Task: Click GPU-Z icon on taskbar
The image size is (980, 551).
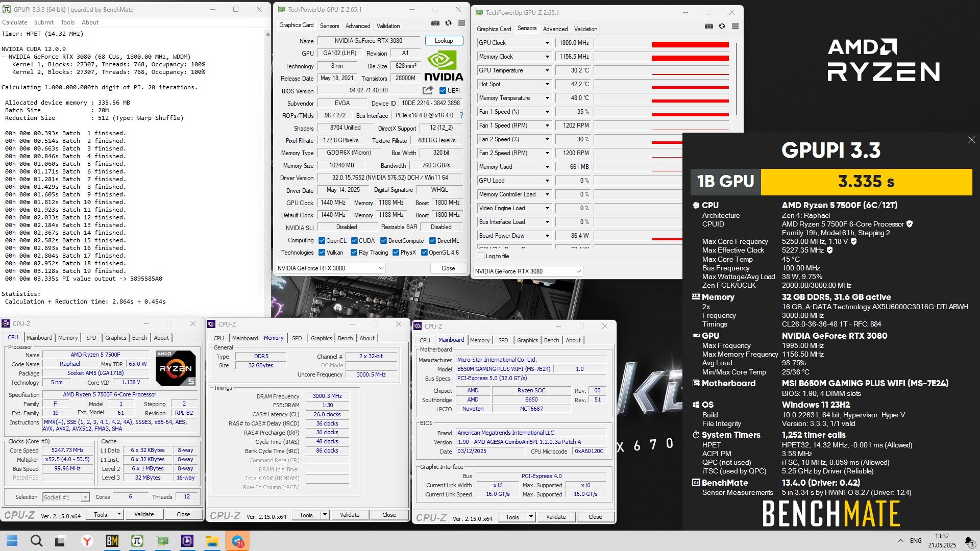Action: [162, 541]
